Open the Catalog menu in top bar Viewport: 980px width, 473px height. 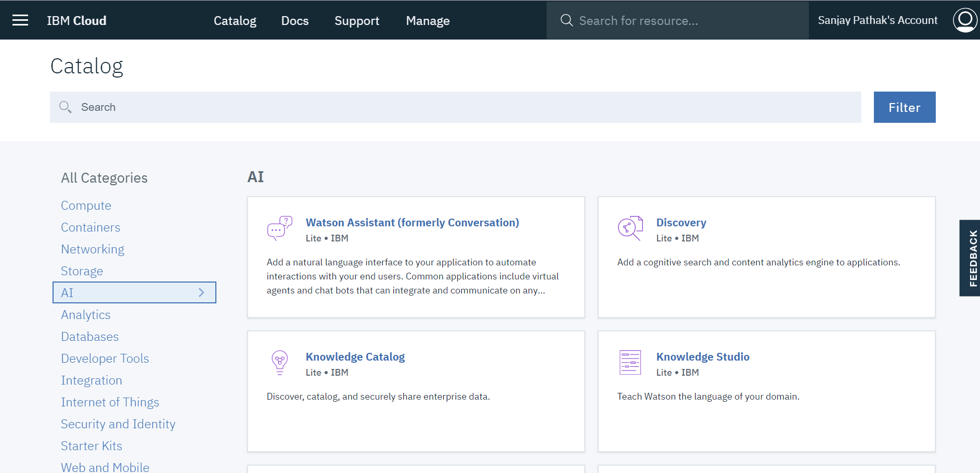pos(235,21)
